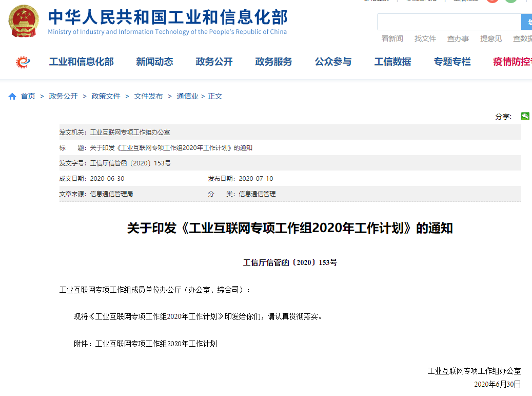This screenshot has height=396, width=532.
Task: Select the 政务服务 navigation item
Action: click(x=273, y=62)
